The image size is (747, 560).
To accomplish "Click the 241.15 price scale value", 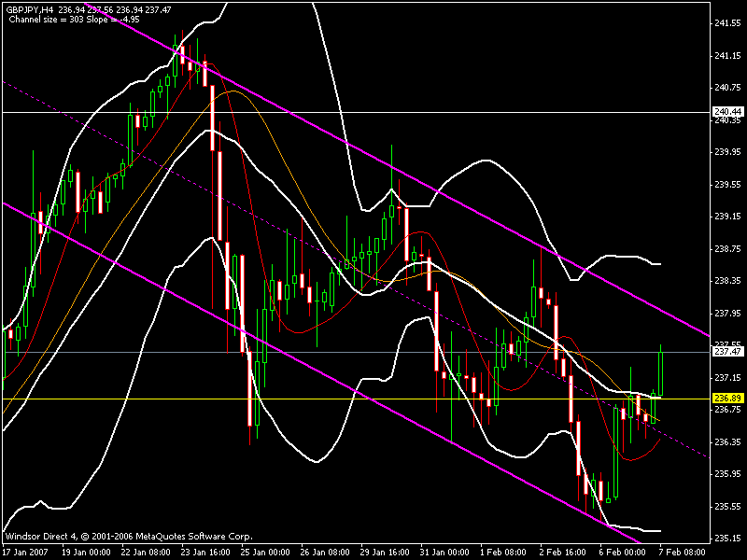I will tap(728, 56).
